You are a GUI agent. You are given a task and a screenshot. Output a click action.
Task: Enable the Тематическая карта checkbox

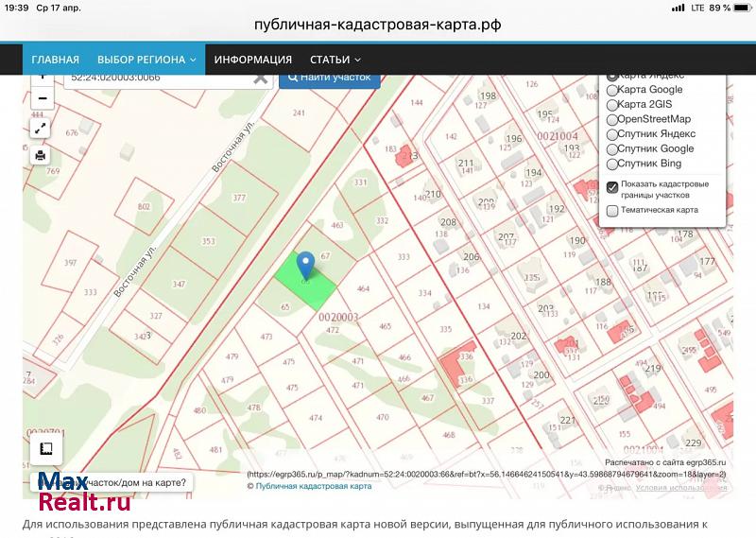coord(612,211)
